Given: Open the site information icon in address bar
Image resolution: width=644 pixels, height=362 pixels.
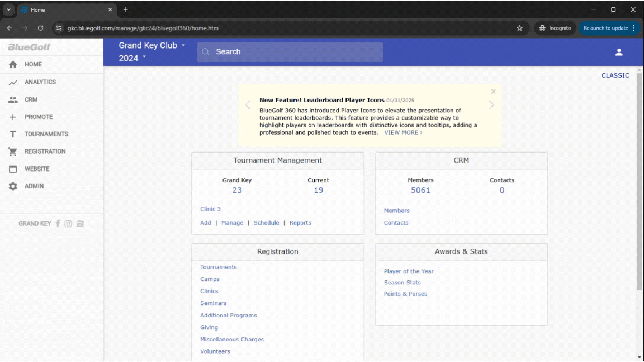Looking at the screenshot, I should (x=59, y=28).
